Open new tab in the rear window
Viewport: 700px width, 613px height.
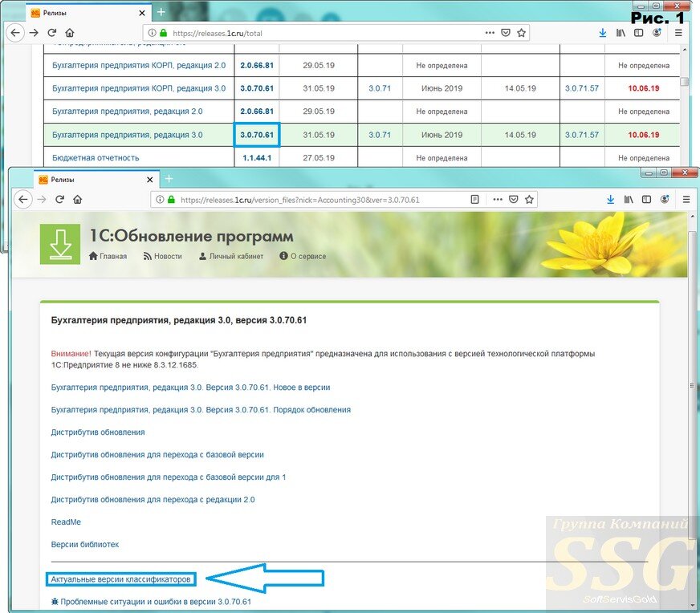161,12
